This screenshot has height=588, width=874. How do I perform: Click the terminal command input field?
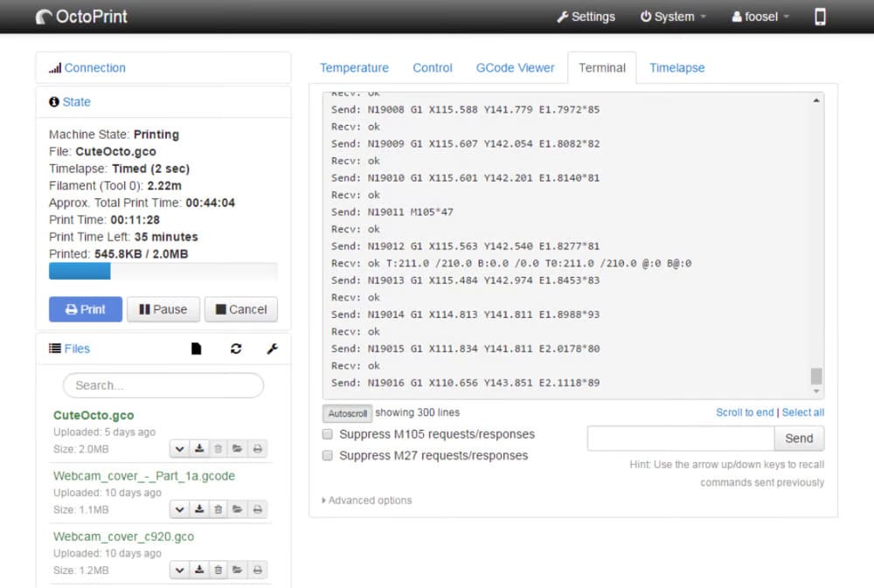click(681, 439)
